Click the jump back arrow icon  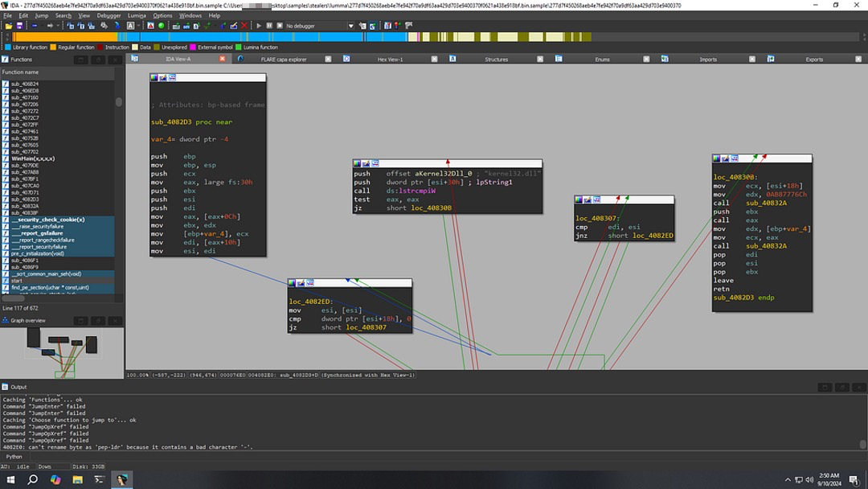[x=33, y=26]
